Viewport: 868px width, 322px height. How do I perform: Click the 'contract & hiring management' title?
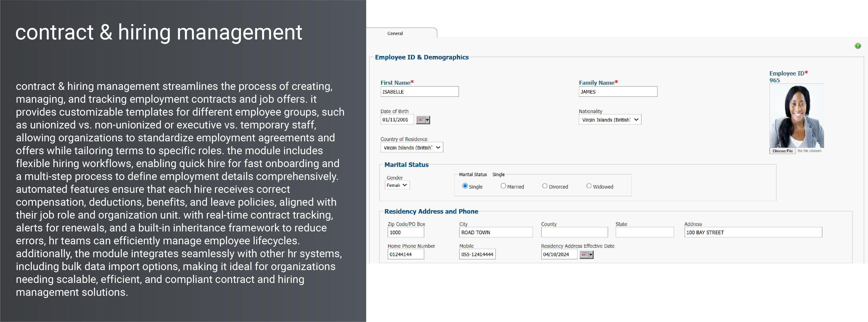click(x=159, y=32)
